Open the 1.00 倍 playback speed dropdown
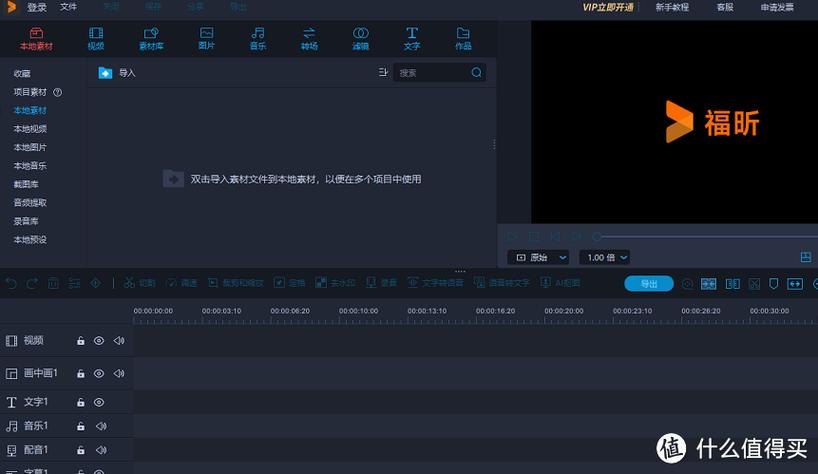The width and height of the screenshot is (818, 474). [x=605, y=257]
